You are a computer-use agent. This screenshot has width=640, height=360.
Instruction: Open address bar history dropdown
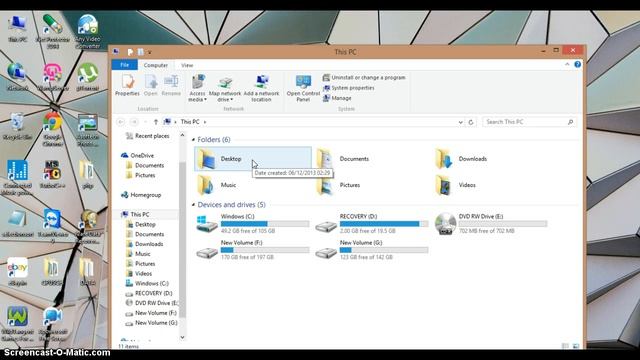pos(460,122)
